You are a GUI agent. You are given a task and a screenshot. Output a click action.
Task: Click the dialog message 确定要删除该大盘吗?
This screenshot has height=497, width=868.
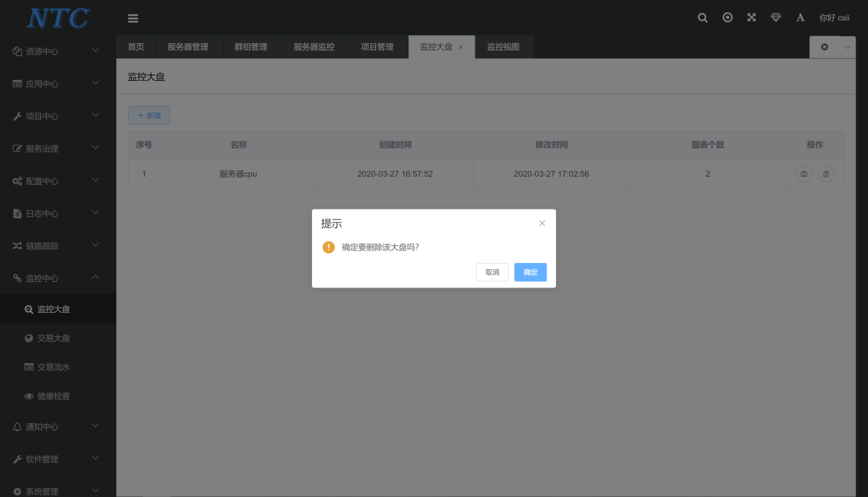click(380, 247)
